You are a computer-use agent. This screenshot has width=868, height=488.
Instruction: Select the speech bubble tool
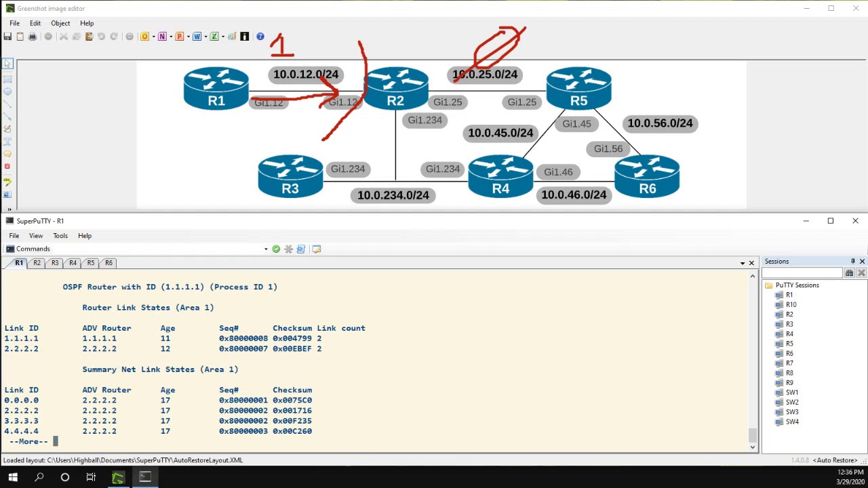tap(7, 154)
